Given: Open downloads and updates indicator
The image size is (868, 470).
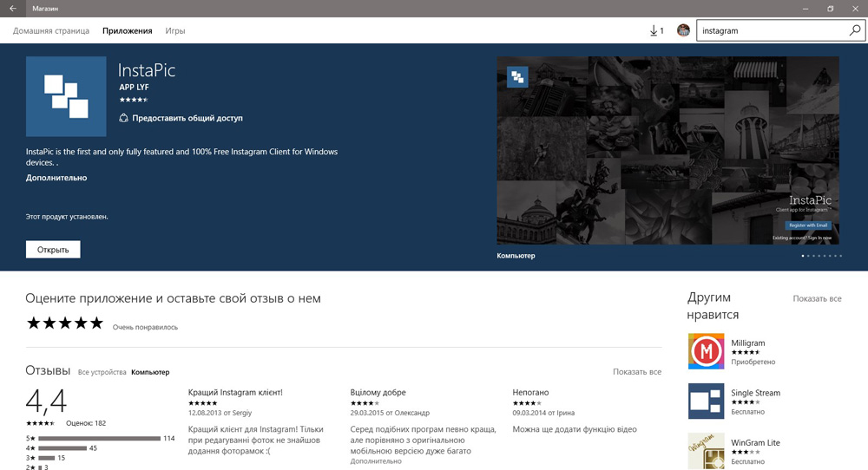Looking at the screenshot, I should (656, 31).
